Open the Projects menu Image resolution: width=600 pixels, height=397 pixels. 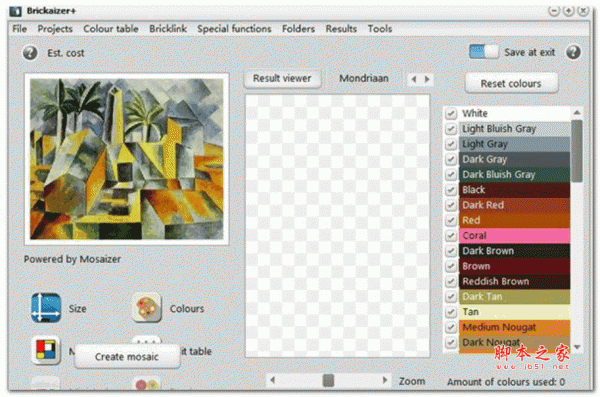55,29
